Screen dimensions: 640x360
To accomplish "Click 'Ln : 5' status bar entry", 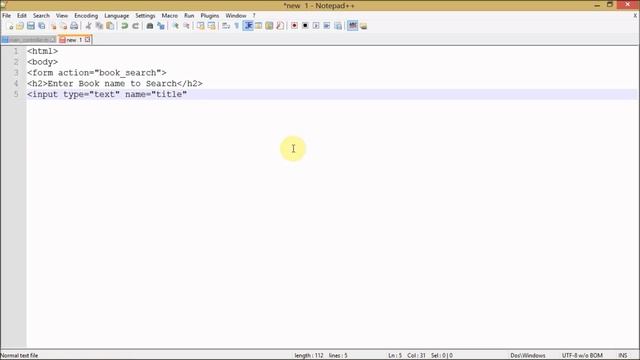I will tap(395, 356).
